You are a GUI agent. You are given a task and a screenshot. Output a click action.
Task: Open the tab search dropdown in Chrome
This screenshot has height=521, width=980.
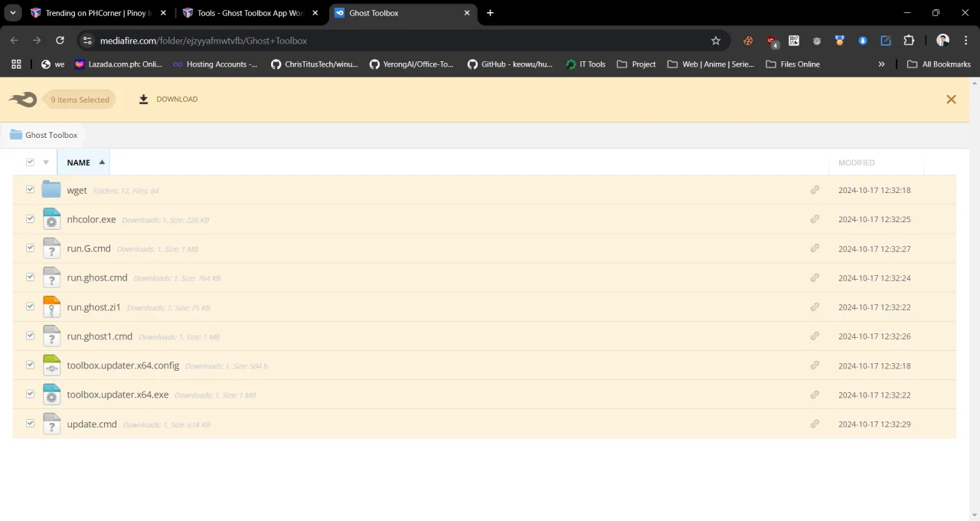[x=13, y=13]
